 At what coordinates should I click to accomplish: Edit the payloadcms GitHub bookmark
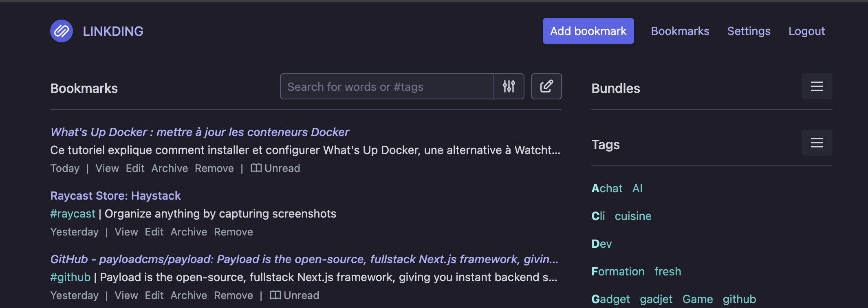pos(154,295)
